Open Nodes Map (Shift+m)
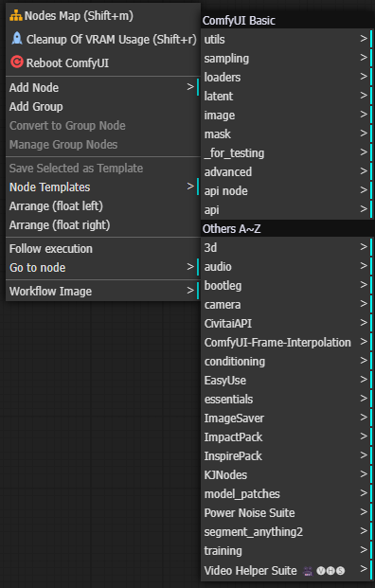 (x=103, y=16)
